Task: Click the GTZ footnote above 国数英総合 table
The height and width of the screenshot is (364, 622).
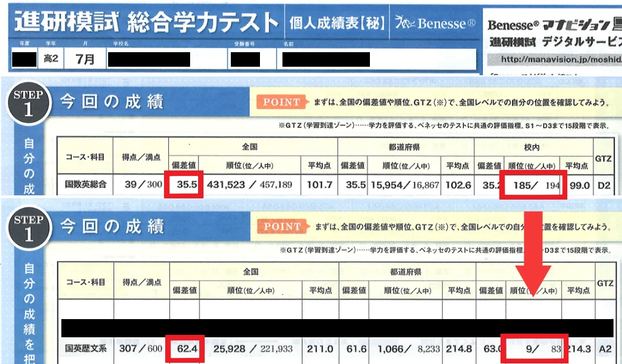Action: 444,126
